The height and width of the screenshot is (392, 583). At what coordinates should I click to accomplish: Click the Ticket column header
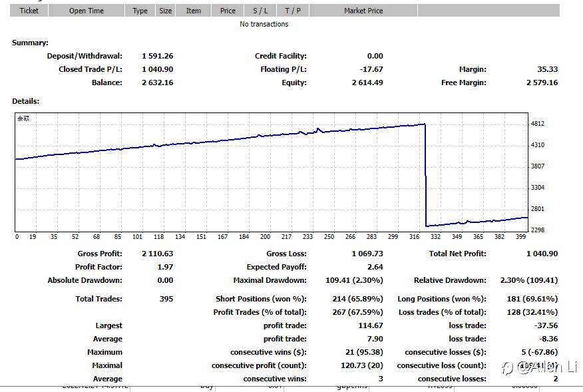(x=29, y=11)
